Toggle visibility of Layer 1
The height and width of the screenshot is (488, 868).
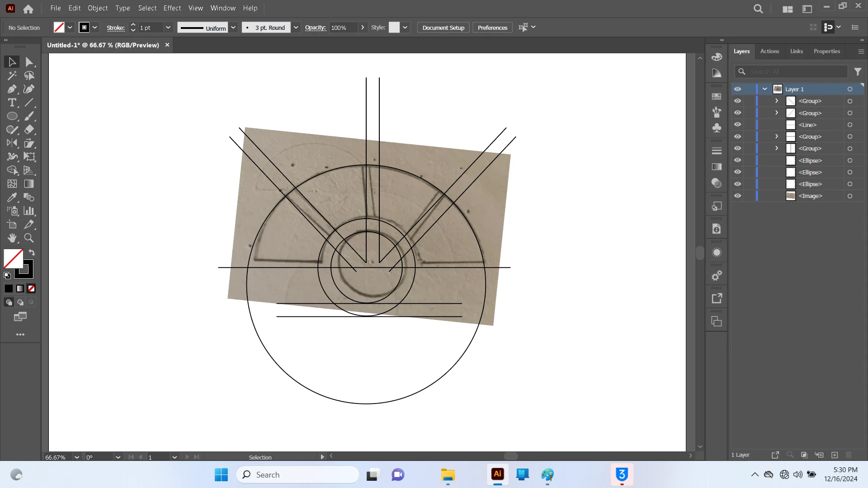pyautogui.click(x=737, y=89)
